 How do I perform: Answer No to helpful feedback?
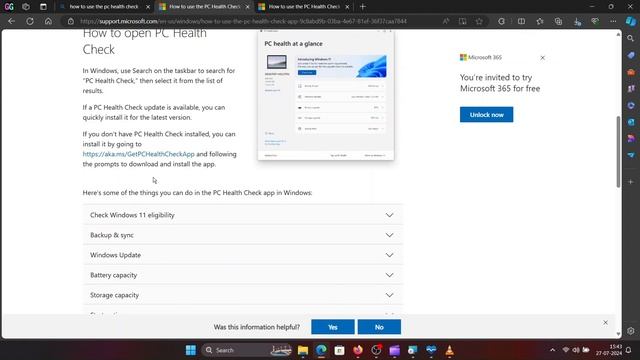click(379, 327)
